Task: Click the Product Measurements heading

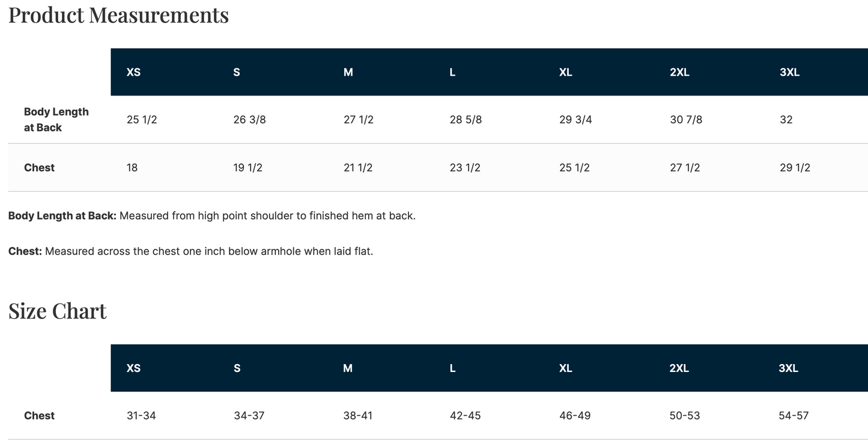Action: 118,15
